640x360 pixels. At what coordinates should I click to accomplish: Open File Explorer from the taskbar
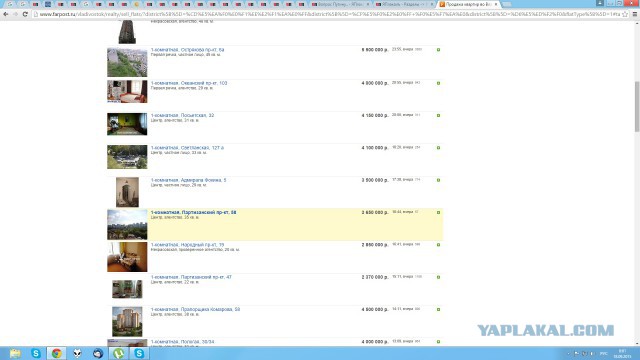click(x=15, y=353)
